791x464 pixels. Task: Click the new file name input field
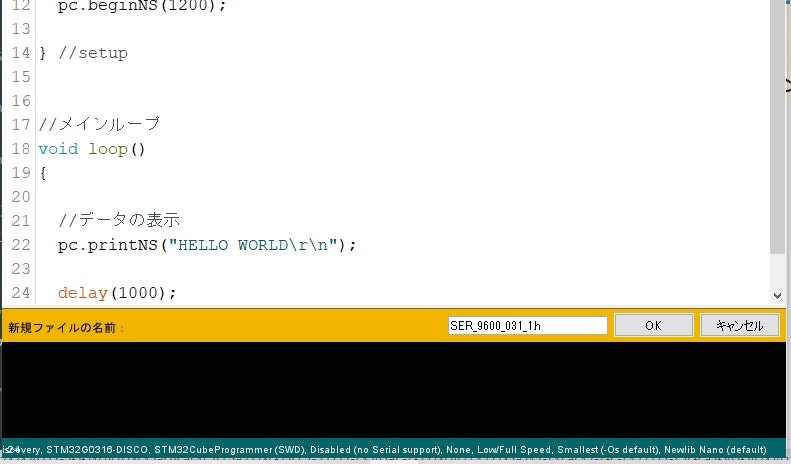(x=528, y=325)
